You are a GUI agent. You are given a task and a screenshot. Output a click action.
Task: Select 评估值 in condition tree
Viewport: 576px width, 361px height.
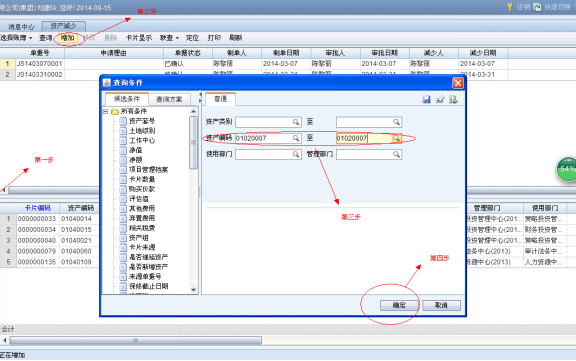point(138,199)
